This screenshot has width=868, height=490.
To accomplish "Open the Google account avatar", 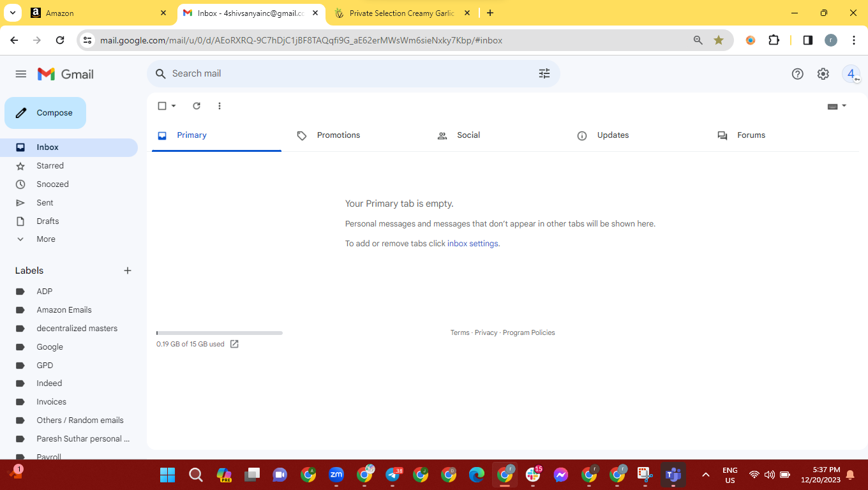I will (x=851, y=74).
